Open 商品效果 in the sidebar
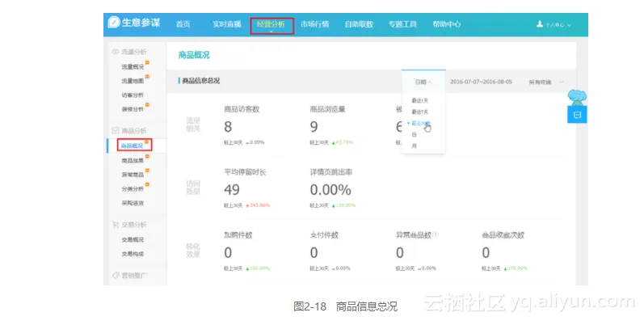The height and width of the screenshot is (321, 644). [133, 161]
